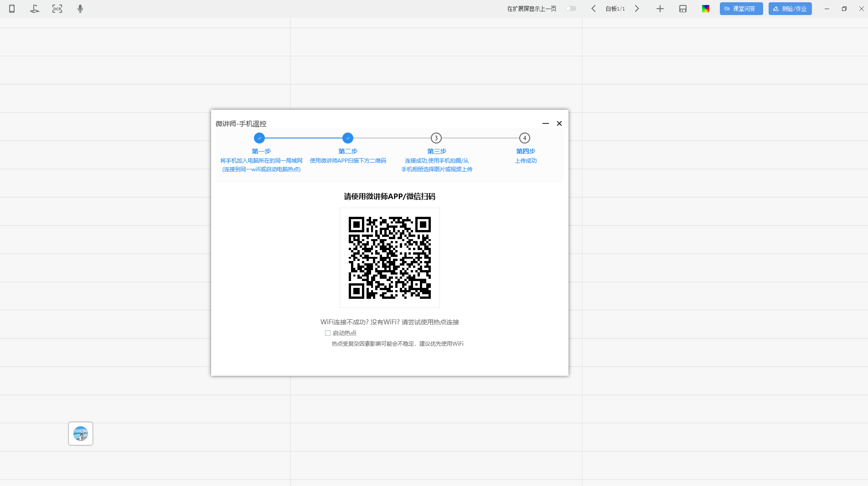The width and height of the screenshot is (868, 486).
Task: Go to next whiteboard page
Action: (x=637, y=9)
